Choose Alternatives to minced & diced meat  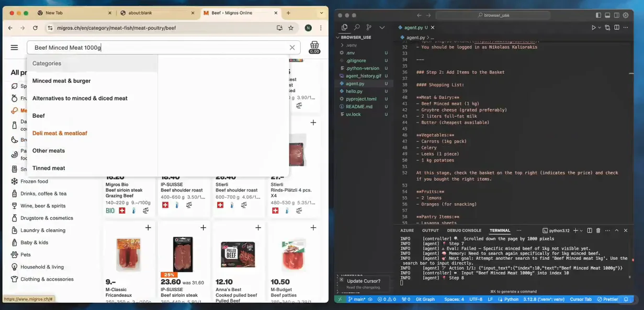tap(80, 98)
